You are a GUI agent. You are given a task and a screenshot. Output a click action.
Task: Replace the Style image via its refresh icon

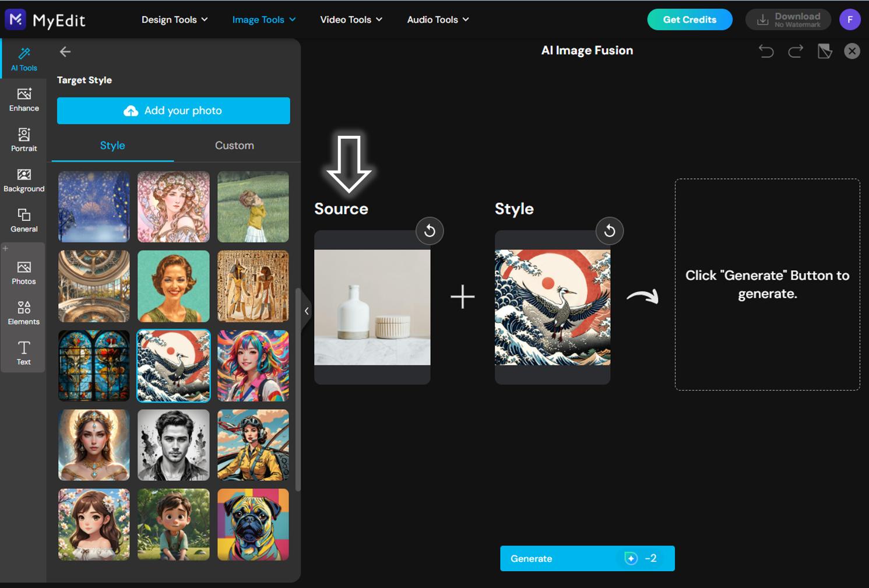click(x=610, y=231)
